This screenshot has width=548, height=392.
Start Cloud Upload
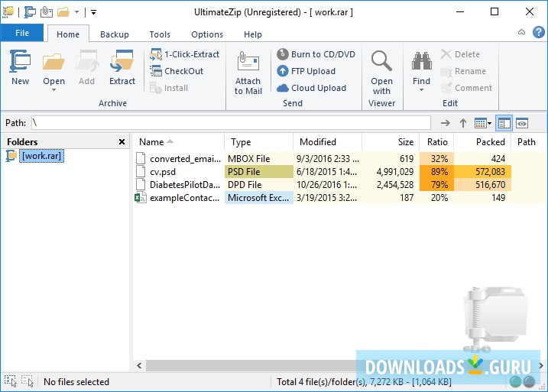click(x=311, y=88)
